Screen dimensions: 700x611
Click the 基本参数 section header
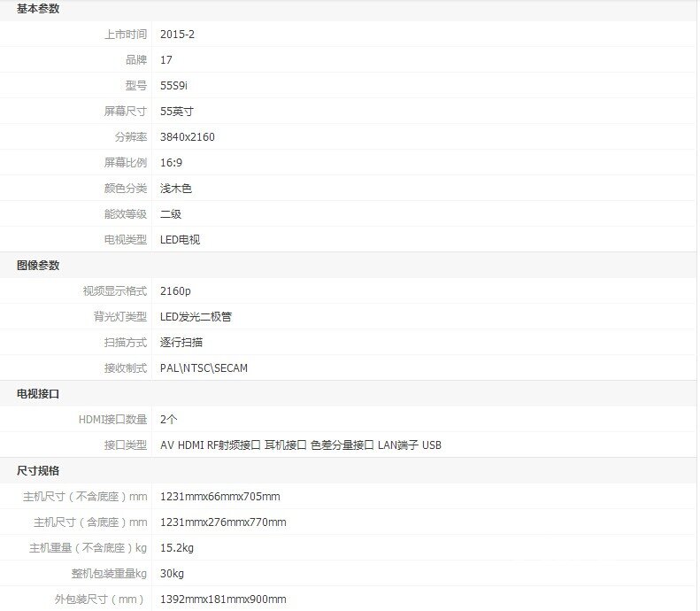tap(38, 9)
